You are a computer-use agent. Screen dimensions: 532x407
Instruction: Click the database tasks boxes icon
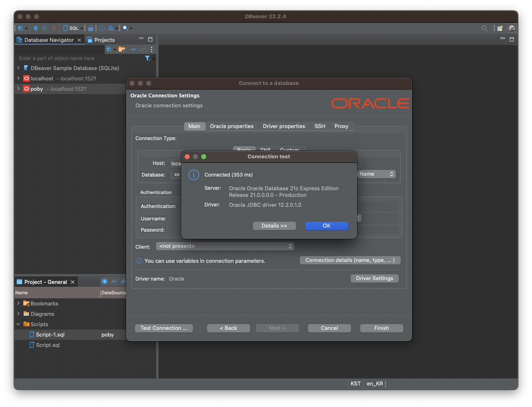tap(111, 28)
